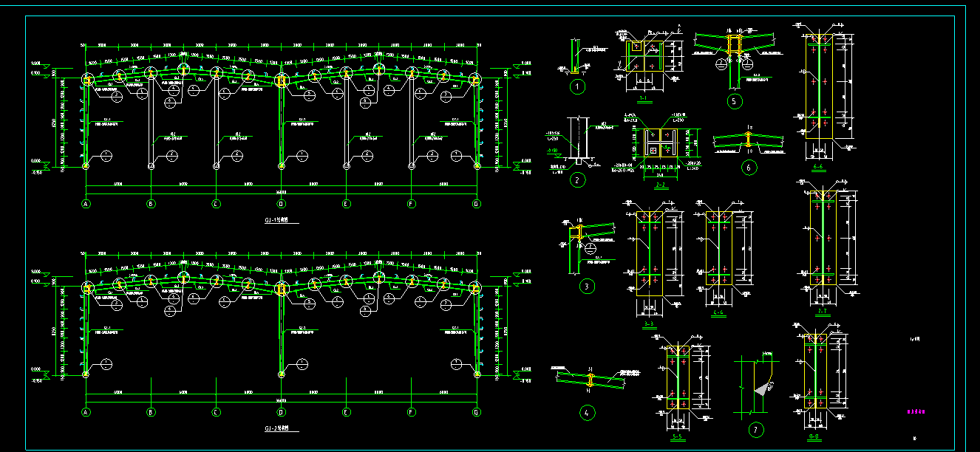Select the 6-6 section view label
Image resolution: width=980 pixels, height=452 pixels.
[819, 168]
